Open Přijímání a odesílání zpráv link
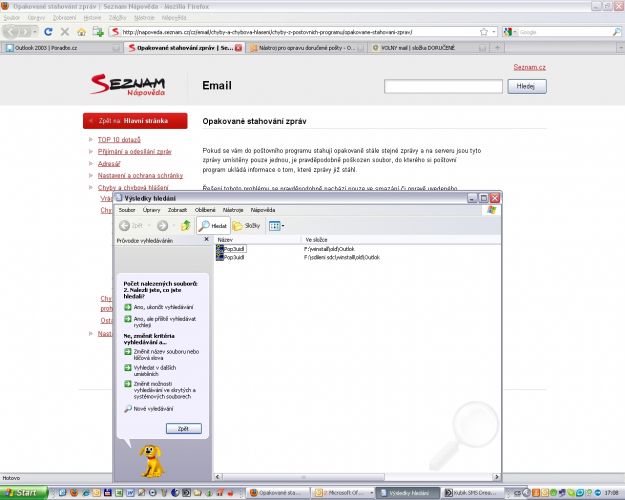Viewport: 625px width, 500px height. pyautogui.click(x=134, y=152)
